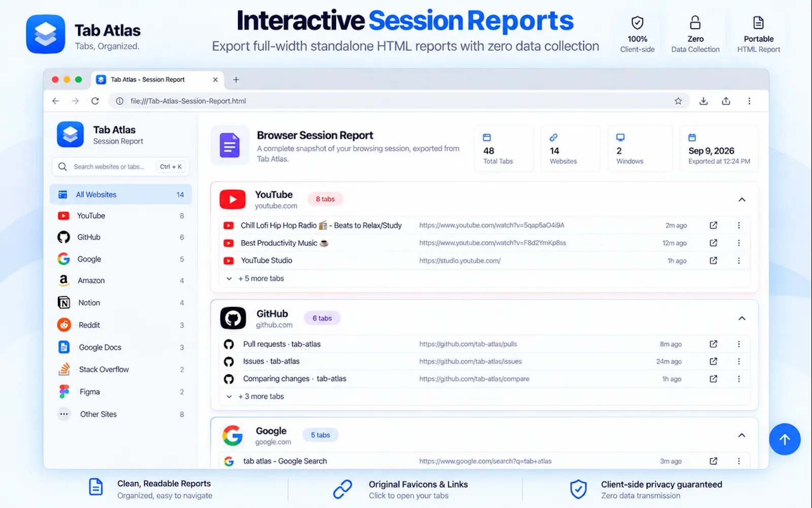Click the Pull requests · tab-atlas title
812x508 pixels.
click(x=282, y=344)
